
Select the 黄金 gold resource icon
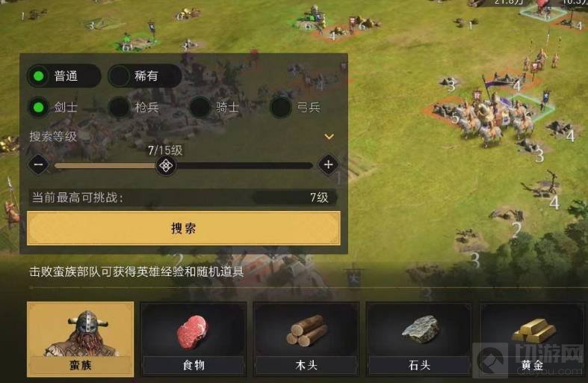tap(533, 339)
